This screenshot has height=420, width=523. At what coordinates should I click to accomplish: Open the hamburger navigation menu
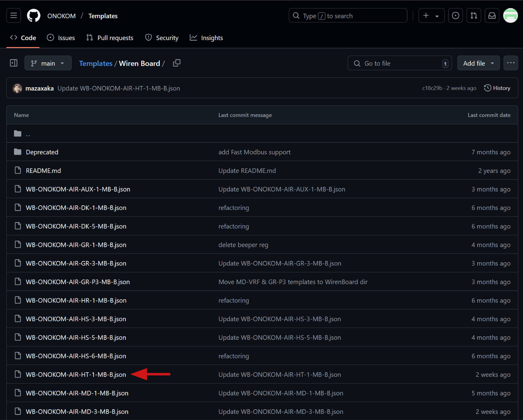click(14, 16)
